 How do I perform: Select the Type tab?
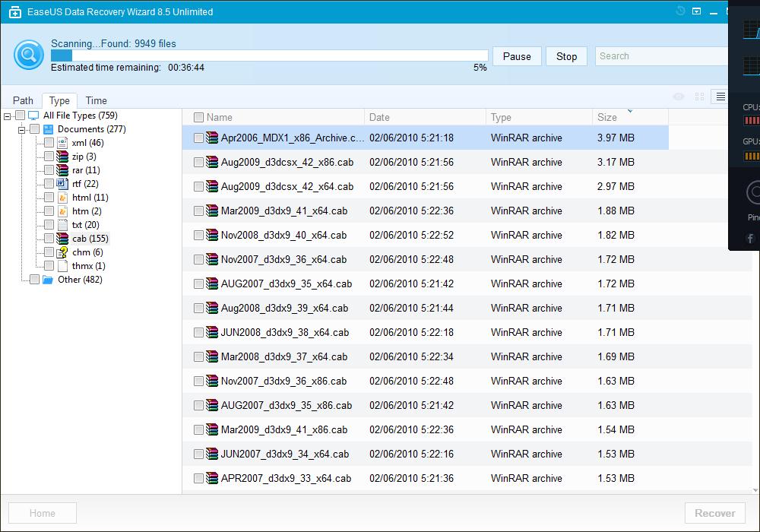point(59,100)
